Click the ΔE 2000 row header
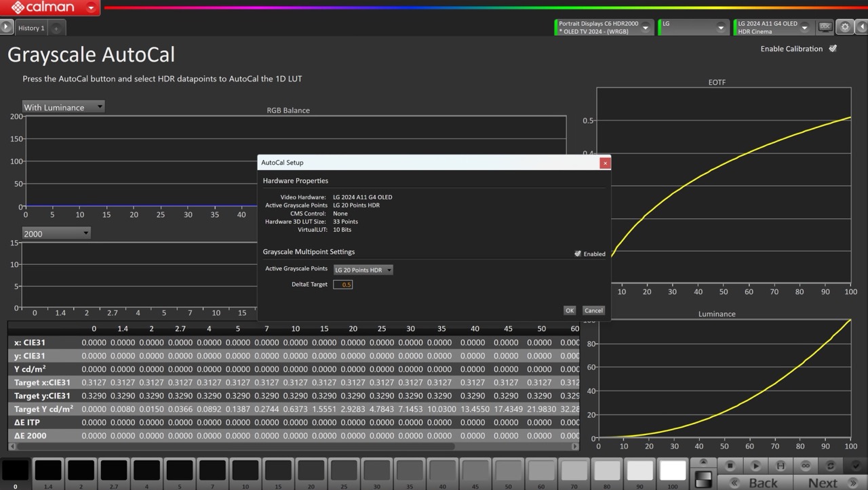The image size is (868, 490). point(43,436)
